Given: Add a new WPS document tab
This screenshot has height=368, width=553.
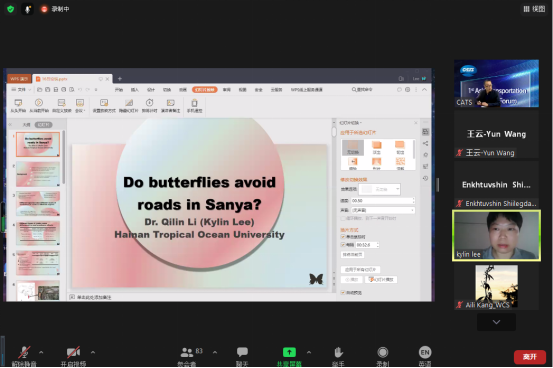Looking at the screenshot, I should coord(120,78).
